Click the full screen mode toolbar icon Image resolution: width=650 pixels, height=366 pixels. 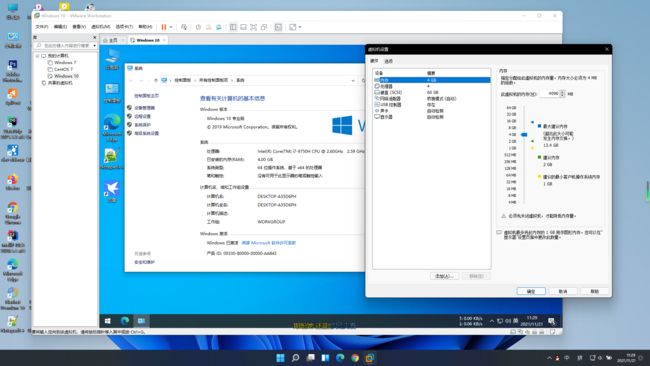253,27
